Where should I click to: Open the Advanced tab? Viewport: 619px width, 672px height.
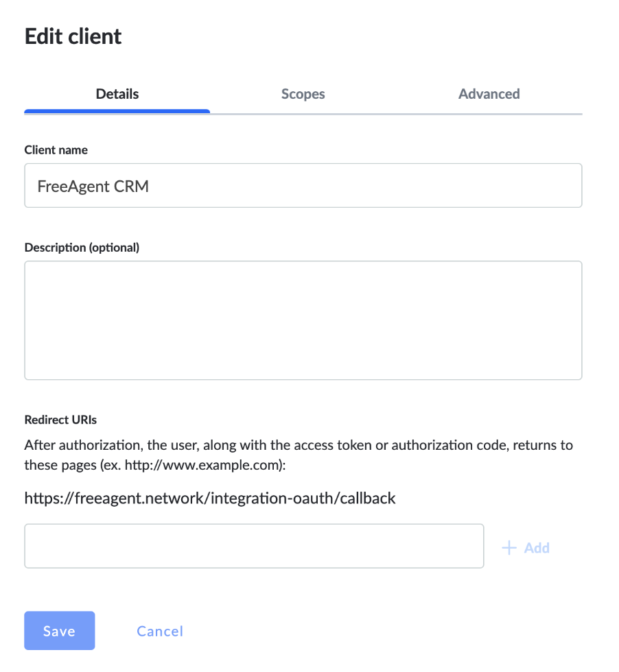pos(489,94)
